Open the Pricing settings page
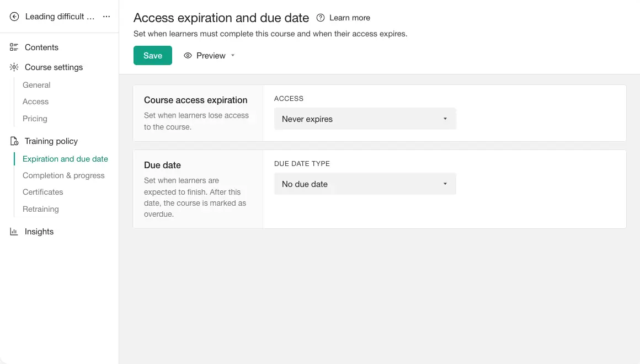640x364 pixels. click(x=35, y=119)
